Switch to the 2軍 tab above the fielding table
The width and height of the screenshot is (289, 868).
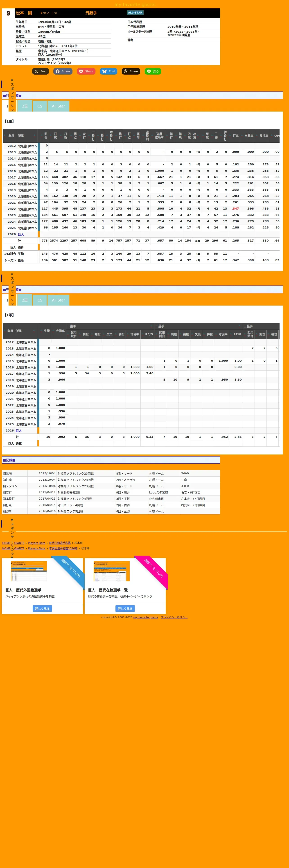(25, 300)
